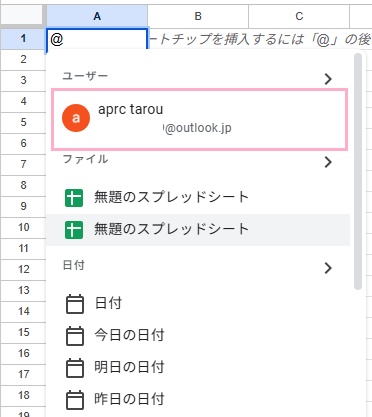Click the orange avatar for aprc tarou

76,118
